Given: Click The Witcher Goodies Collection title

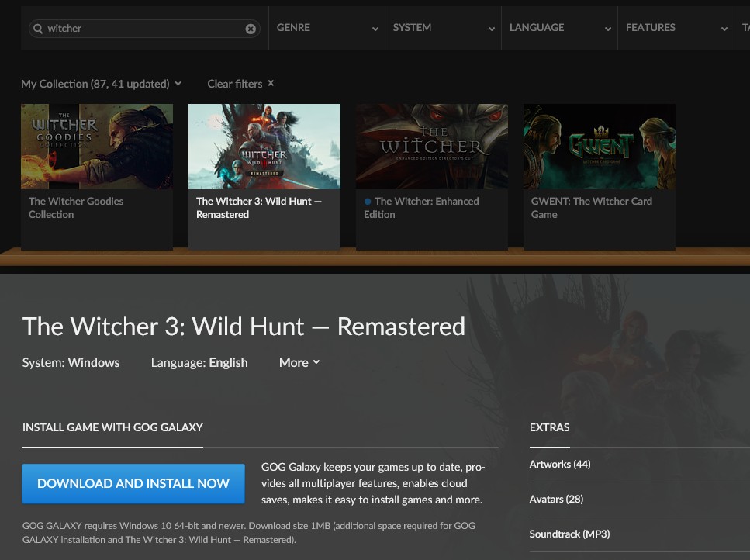Looking at the screenshot, I should point(76,208).
